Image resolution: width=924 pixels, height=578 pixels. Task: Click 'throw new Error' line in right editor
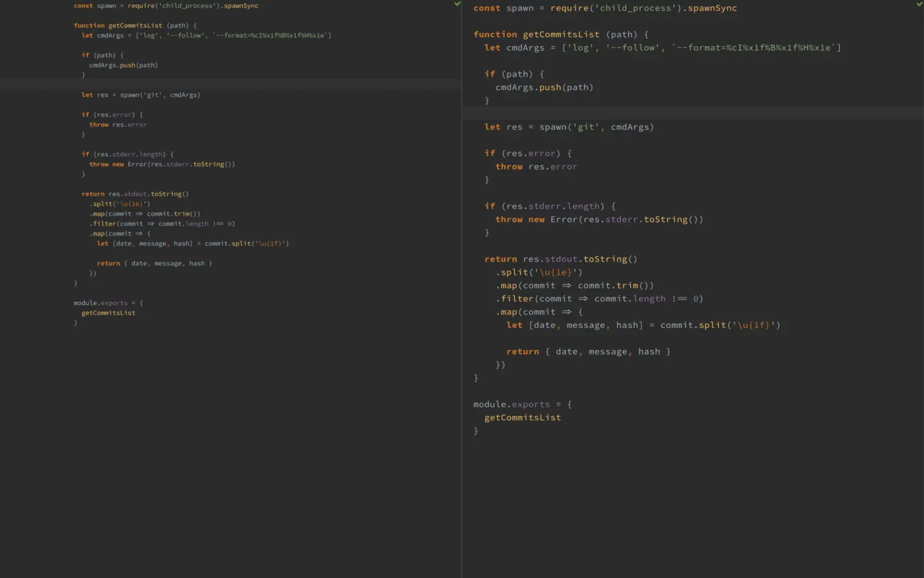point(599,219)
